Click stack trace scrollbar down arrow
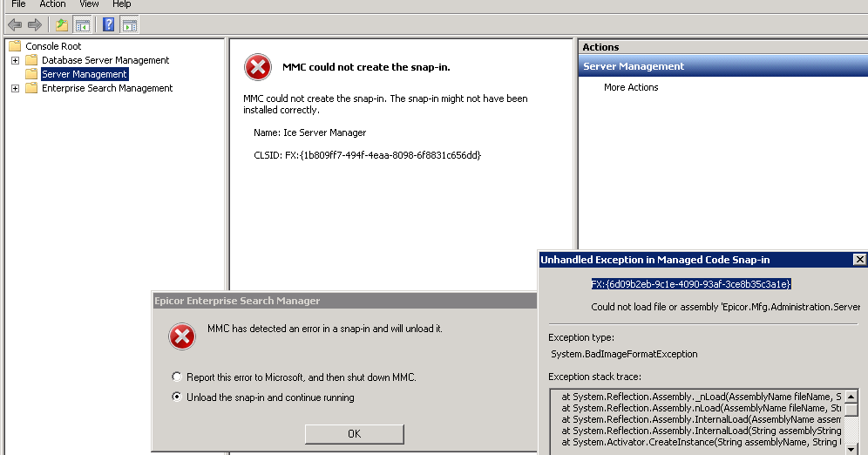 [851, 449]
